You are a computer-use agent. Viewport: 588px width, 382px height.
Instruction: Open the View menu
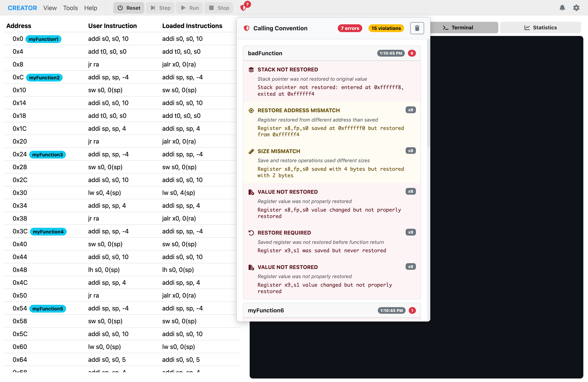[x=50, y=8]
